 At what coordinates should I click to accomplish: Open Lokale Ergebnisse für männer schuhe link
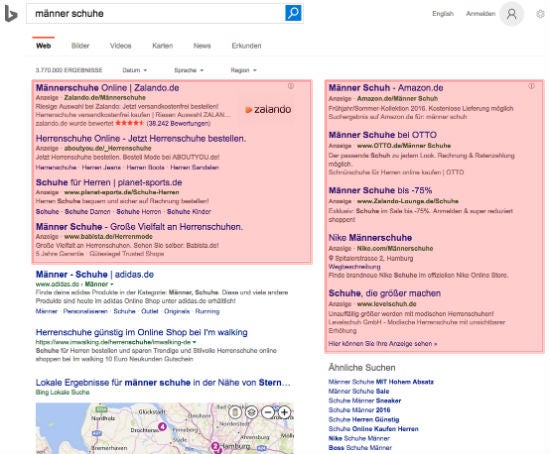click(x=163, y=382)
